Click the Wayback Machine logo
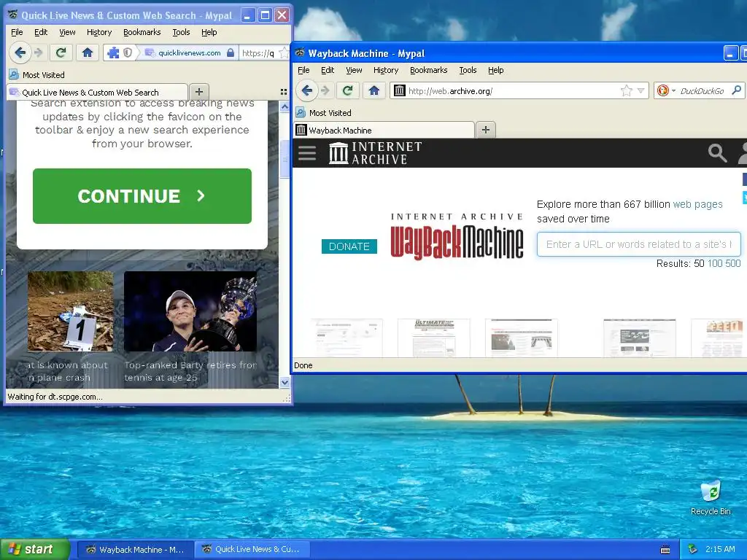The width and height of the screenshot is (747, 560). coord(457,237)
